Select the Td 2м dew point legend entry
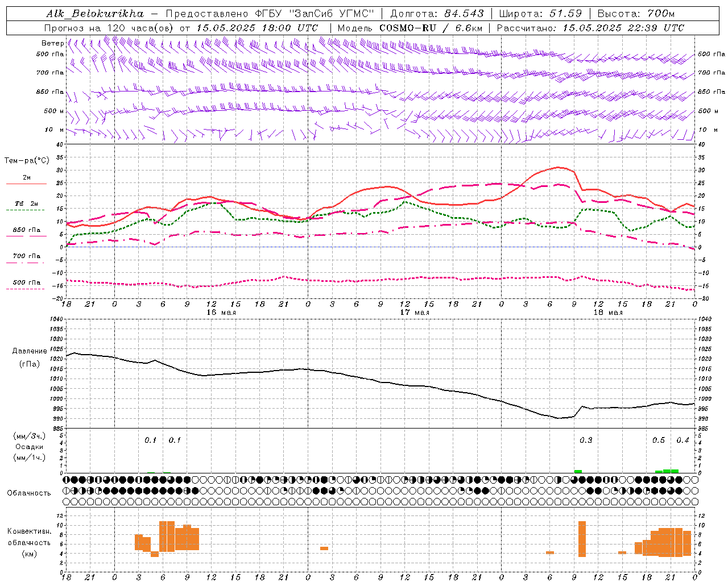The width and height of the screenshot is (728, 582). coord(26,203)
